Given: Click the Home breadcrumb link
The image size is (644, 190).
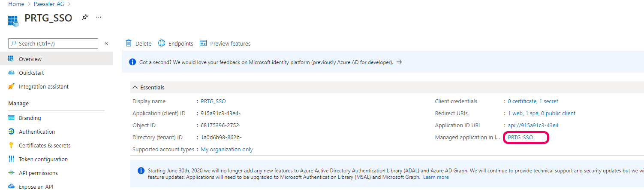Looking at the screenshot, I should [16, 4].
